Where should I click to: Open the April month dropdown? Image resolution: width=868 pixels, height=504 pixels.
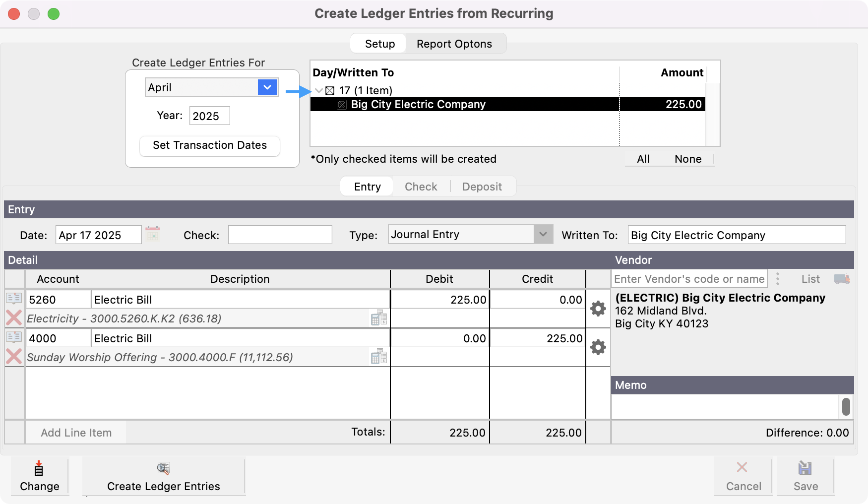coord(267,88)
